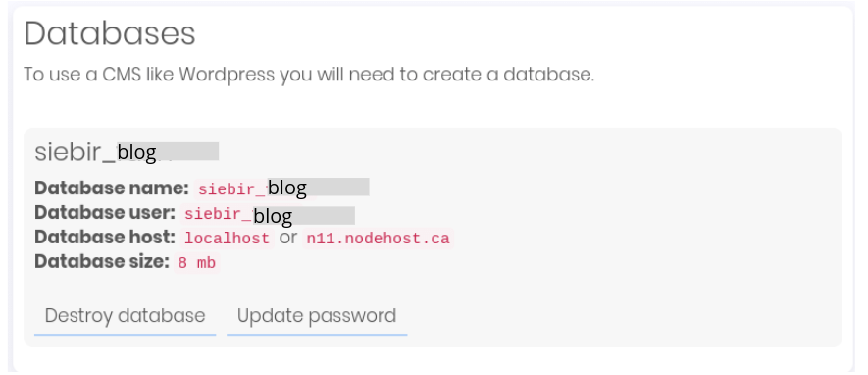Click the word "Wordpress" in the description
The image size is (868, 375).
tap(227, 75)
